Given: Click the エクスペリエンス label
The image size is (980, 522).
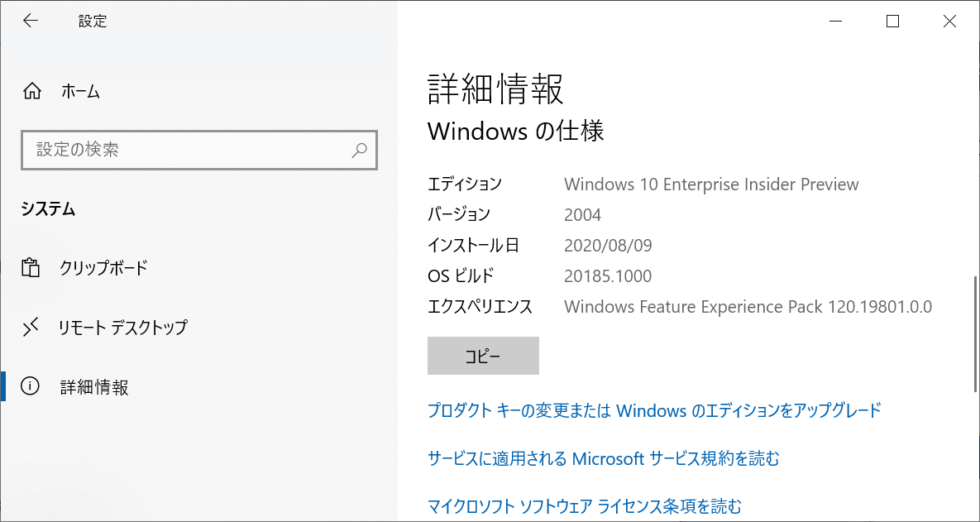Looking at the screenshot, I should [480, 306].
